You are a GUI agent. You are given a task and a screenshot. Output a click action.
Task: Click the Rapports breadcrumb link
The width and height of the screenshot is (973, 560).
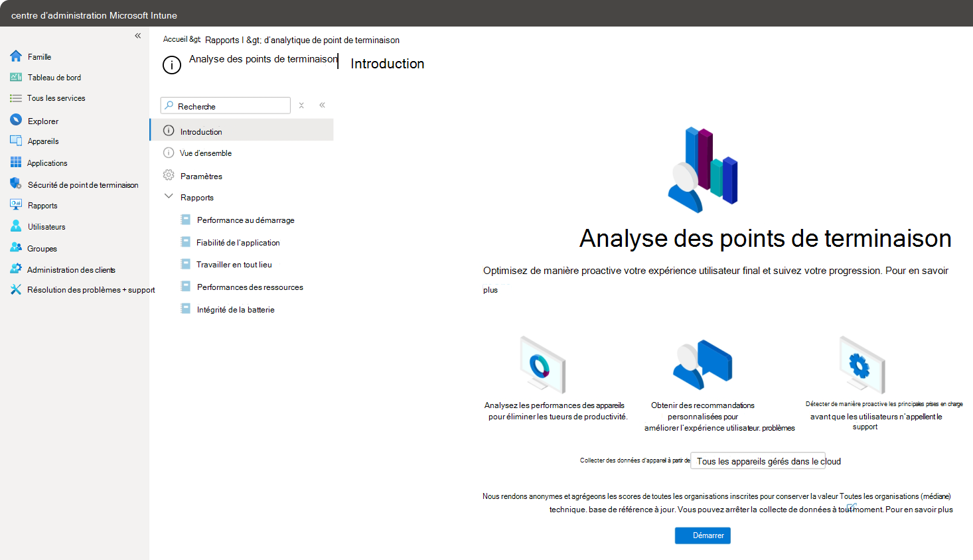click(222, 40)
